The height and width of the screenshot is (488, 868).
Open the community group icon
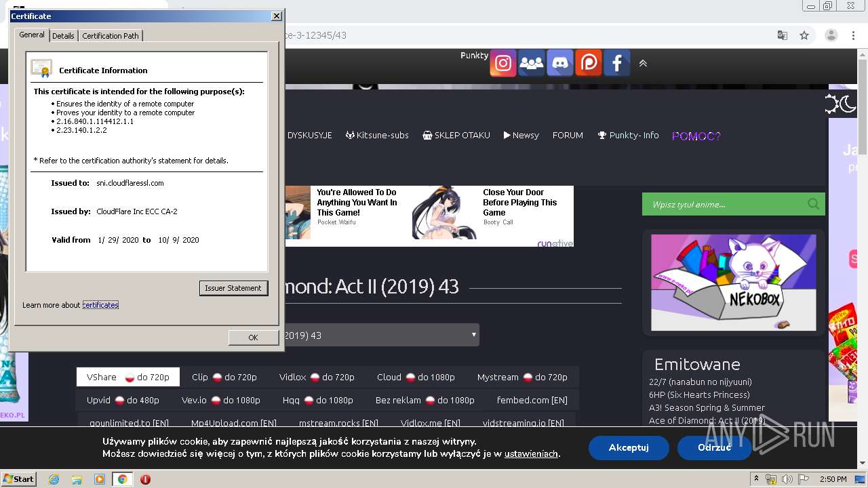pyautogui.click(x=532, y=63)
